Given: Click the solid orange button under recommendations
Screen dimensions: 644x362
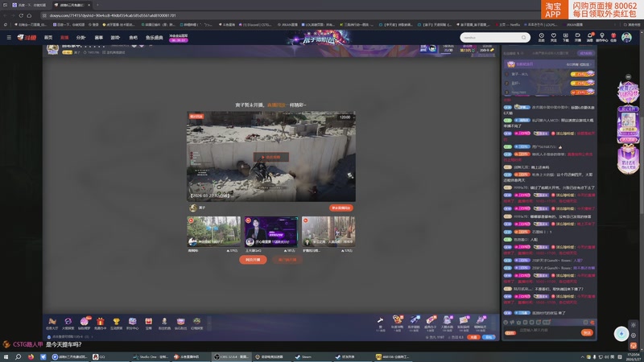Looking at the screenshot, I should click(253, 260).
